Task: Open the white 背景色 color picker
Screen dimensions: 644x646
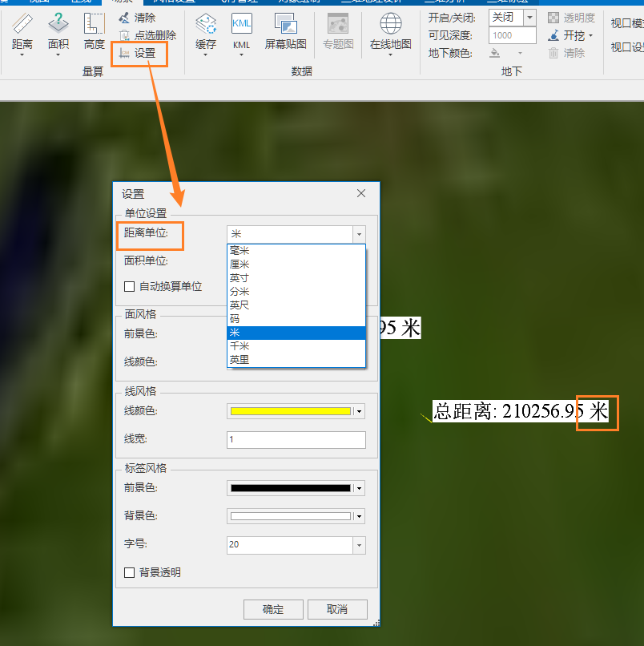Action: 296,516
